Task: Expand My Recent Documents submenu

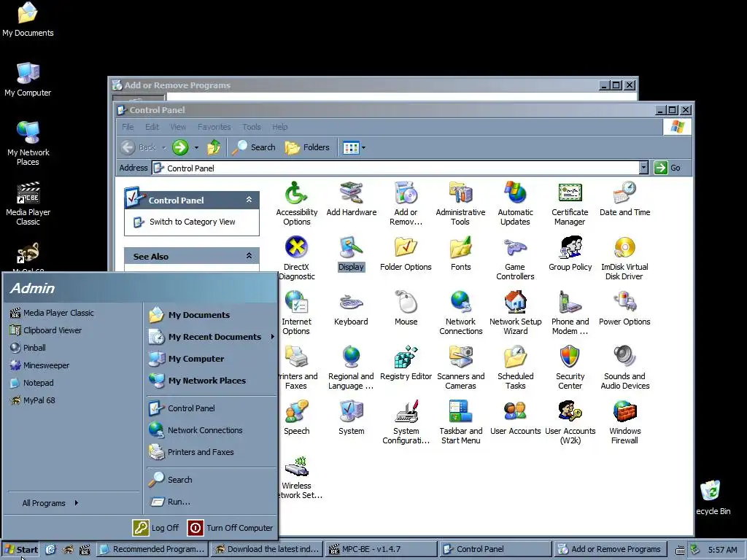Action: tap(211, 337)
